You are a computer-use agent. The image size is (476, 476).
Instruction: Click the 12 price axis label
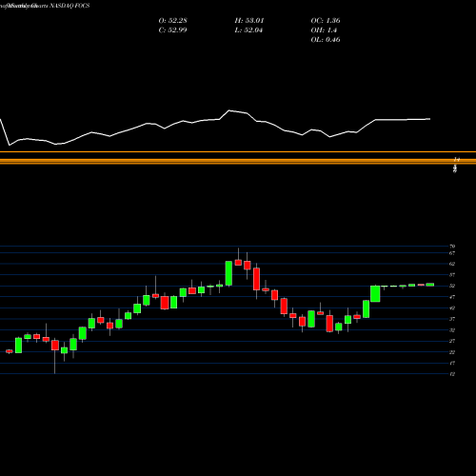pos(452,374)
